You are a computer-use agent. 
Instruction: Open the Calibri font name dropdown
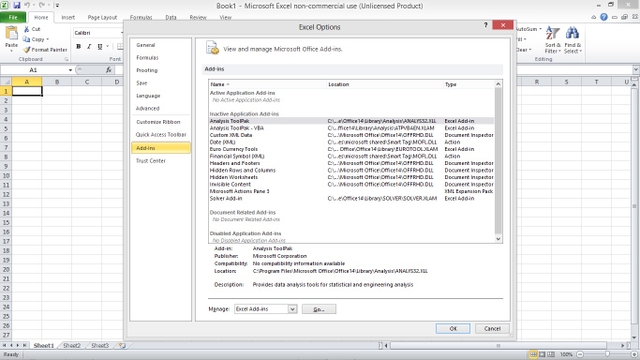point(121,33)
